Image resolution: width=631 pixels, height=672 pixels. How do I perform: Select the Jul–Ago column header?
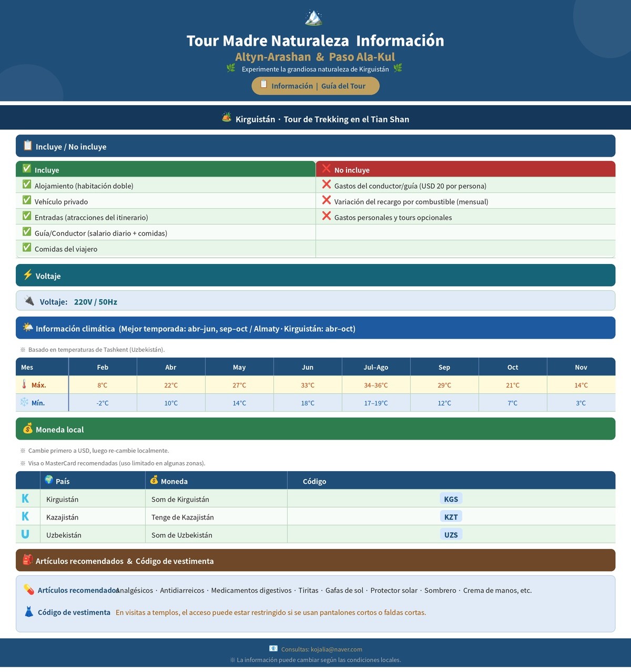tap(376, 367)
